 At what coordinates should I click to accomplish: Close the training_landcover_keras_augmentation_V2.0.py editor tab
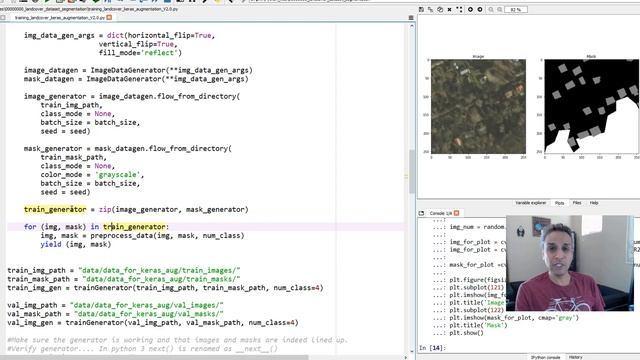(x=109, y=18)
